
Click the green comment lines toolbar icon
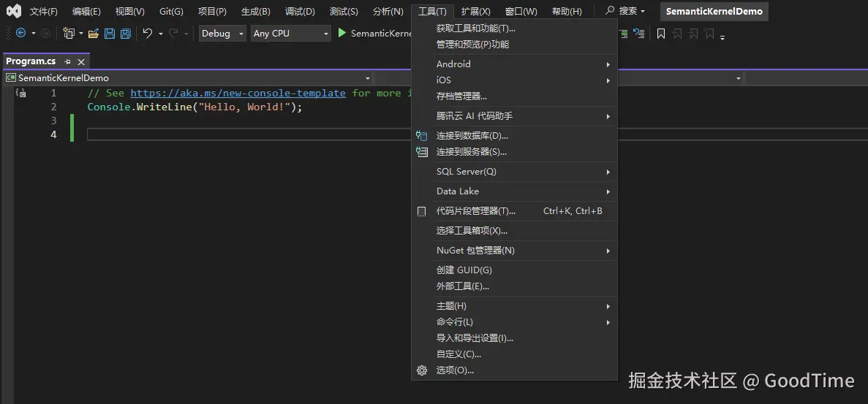tap(623, 33)
